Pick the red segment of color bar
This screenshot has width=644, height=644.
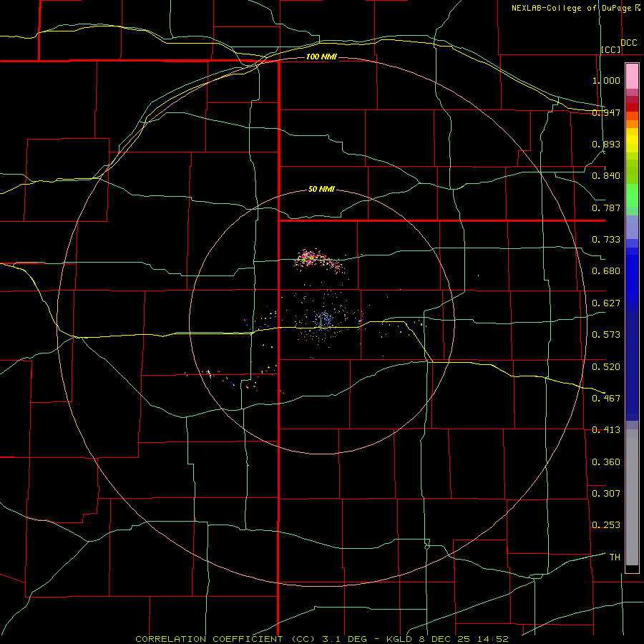click(x=632, y=107)
